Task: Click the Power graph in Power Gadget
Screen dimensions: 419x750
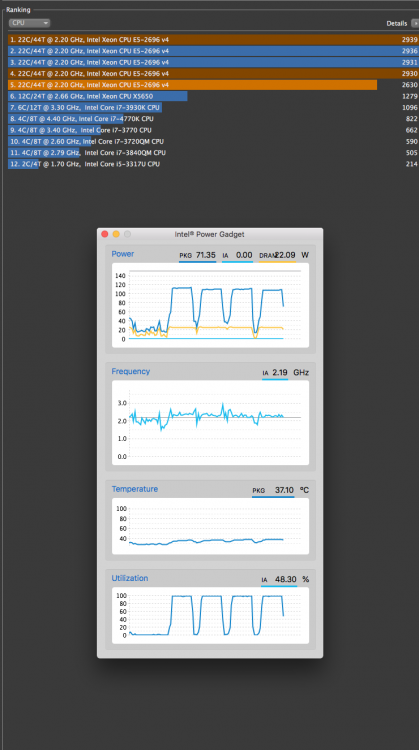Action: tap(210, 305)
